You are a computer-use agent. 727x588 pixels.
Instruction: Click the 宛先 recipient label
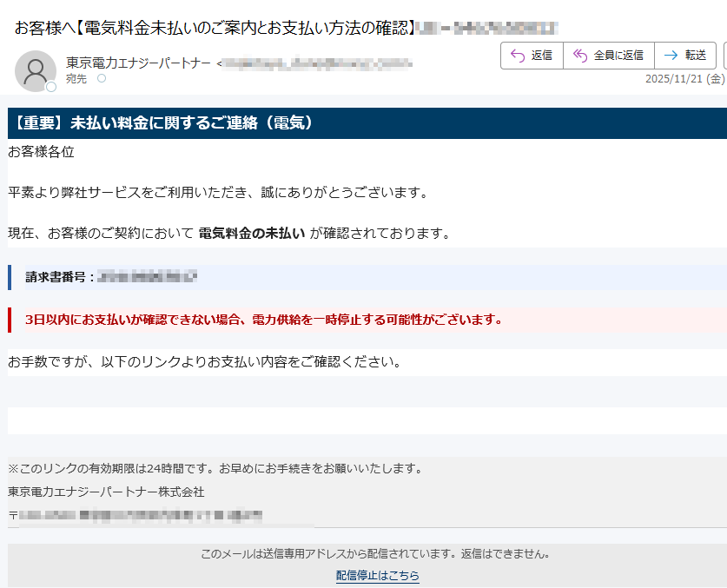(x=76, y=78)
